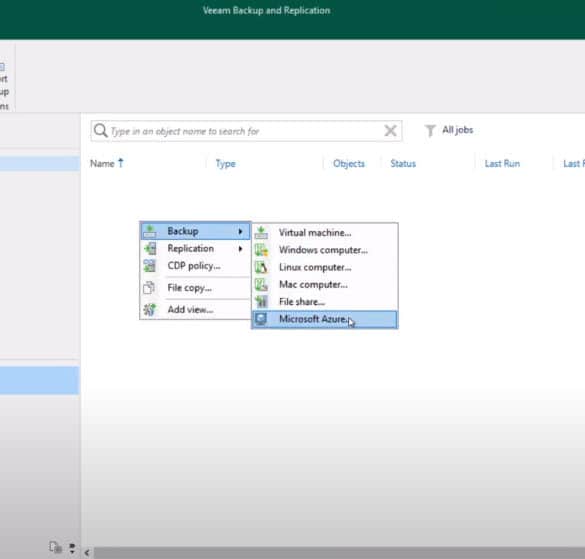The image size is (585, 559).
Task: Choose Windows computer... backup option
Action: (x=325, y=250)
